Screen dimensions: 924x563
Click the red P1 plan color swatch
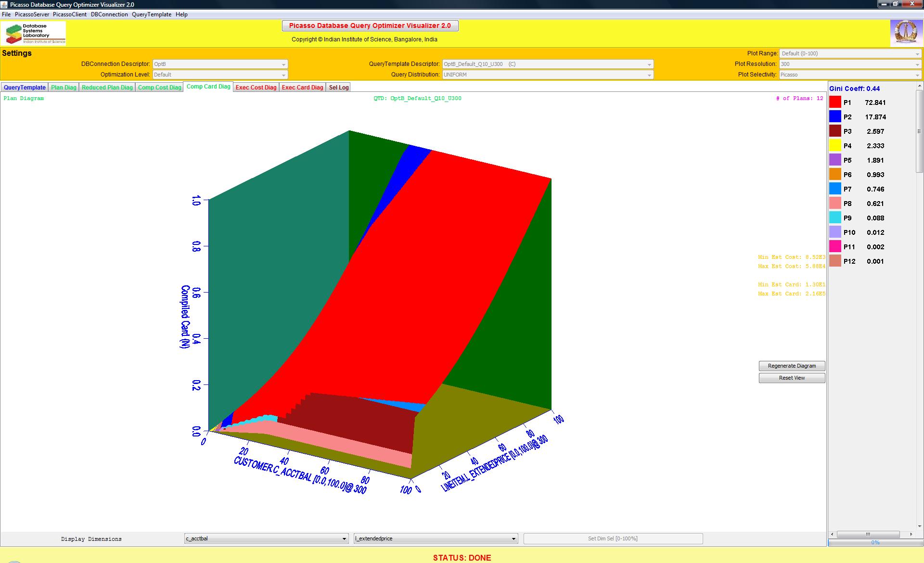tap(835, 102)
